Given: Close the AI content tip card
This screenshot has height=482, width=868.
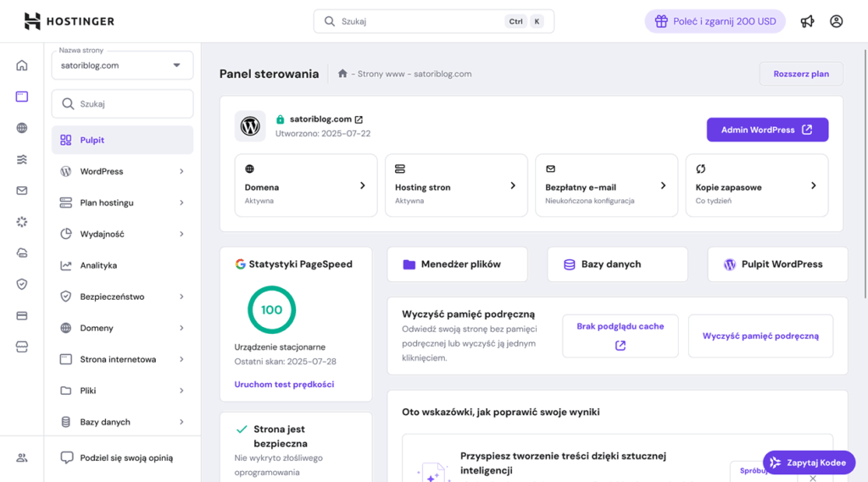Looking at the screenshot, I should click(x=813, y=478).
